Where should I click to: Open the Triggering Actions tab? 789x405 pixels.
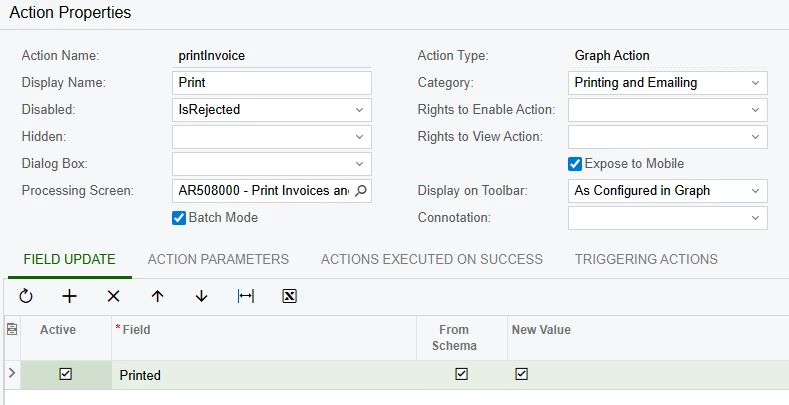646,259
